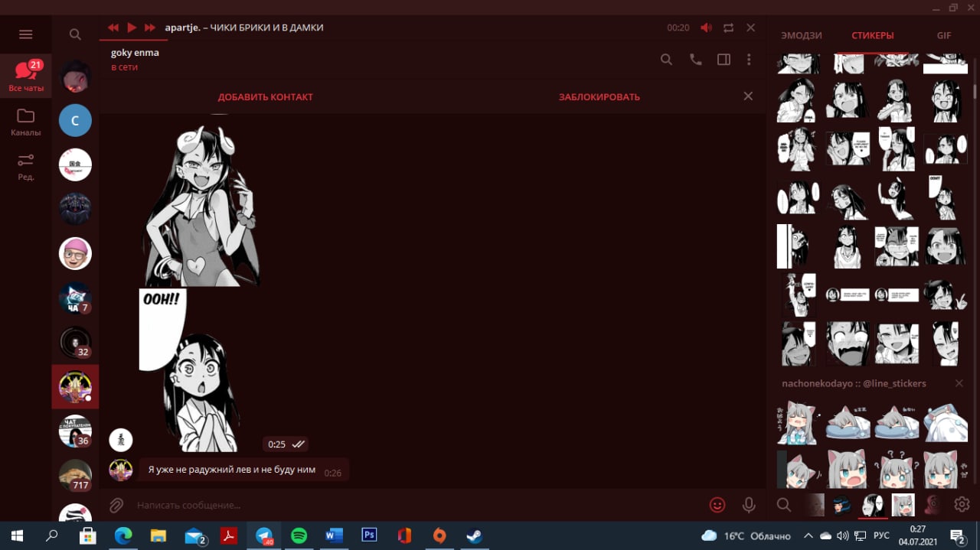980x550 pixels.
Task: Open chat with 7 unread badge
Action: click(75, 298)
